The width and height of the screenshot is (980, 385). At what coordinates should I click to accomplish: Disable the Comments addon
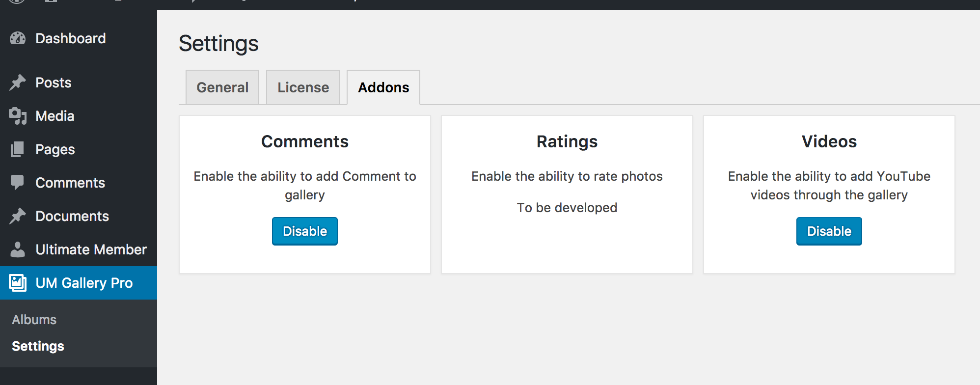coord(305,231)
